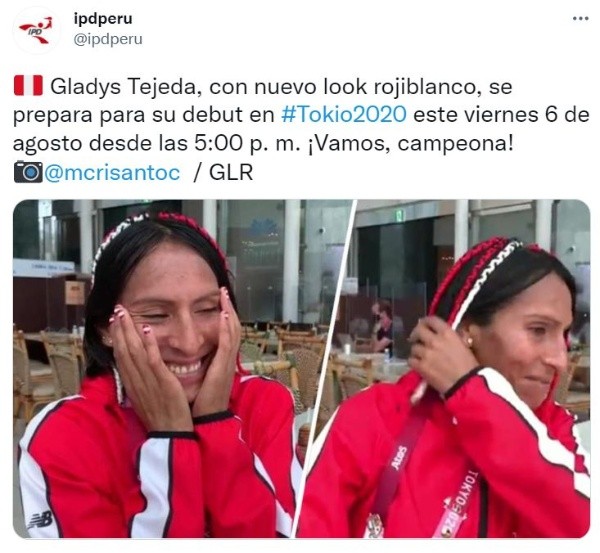
Task: Open the three-dot more options menu
Action: point(580,18)
